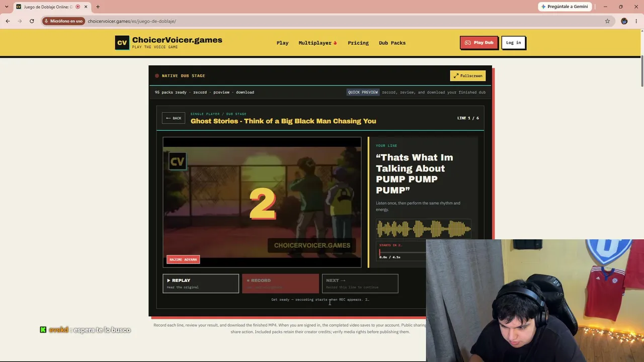
Task: Open the Pricing page
Action: click(358, 43)
